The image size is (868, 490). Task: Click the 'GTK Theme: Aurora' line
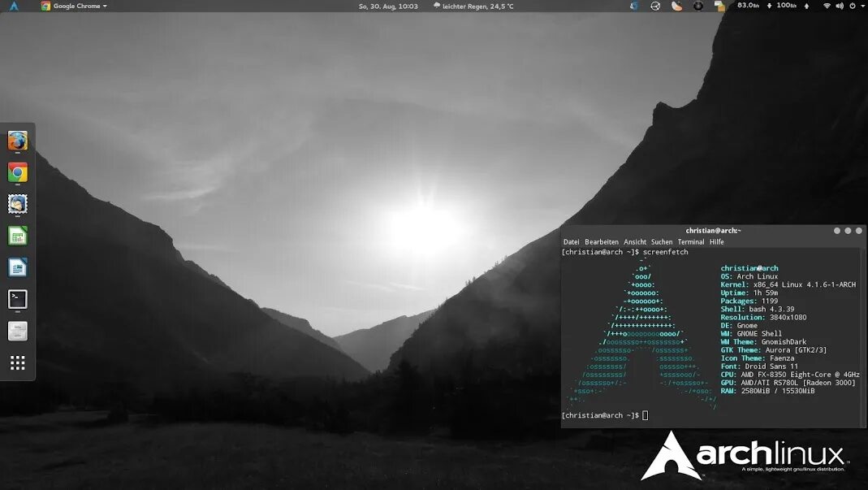(773, 349)
